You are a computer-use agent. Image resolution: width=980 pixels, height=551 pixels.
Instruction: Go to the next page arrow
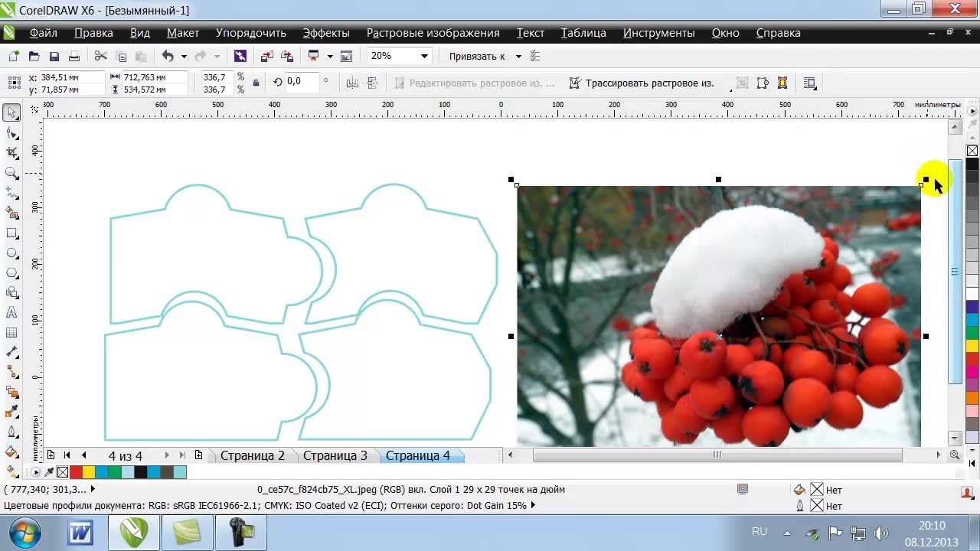pos(167,455)
